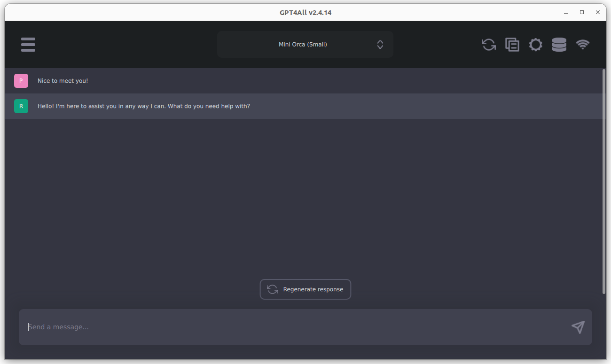Click the assistant's "Hello! I'm here" reply text
The height and width of the screenshot is (364, 611).
click(x=143, y=106)
